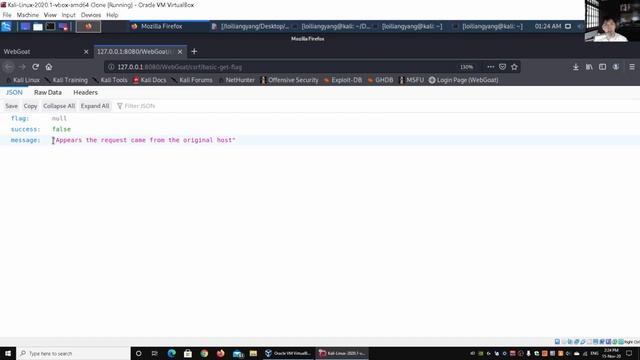Switch to Headers tab
The image size is (640, 360).
85,93
